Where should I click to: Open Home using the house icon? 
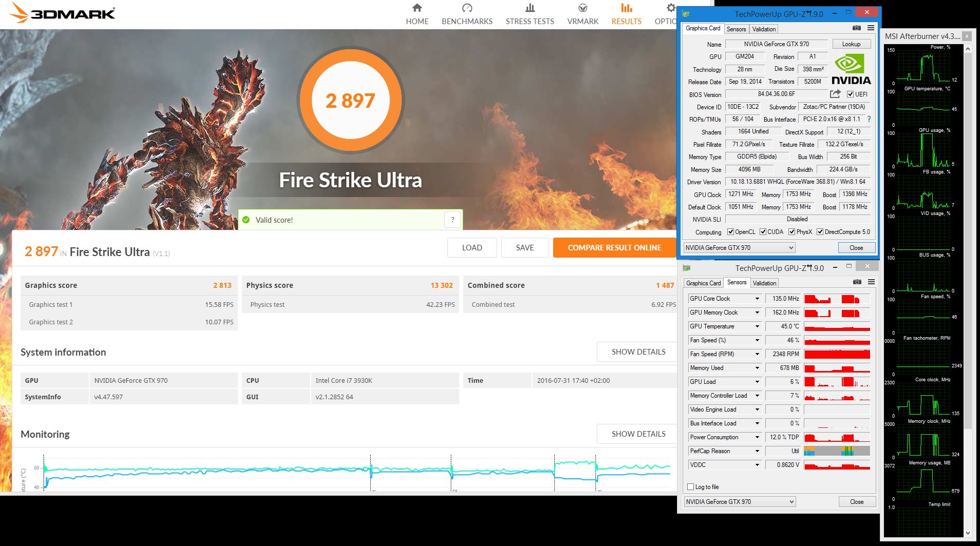click(417, 9)
